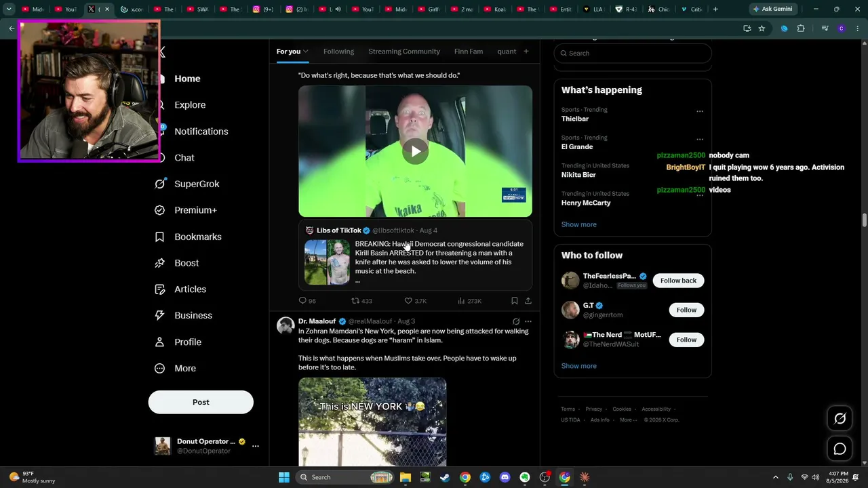
Task: Switch to the Following tab
Action: tap(338, 52)
